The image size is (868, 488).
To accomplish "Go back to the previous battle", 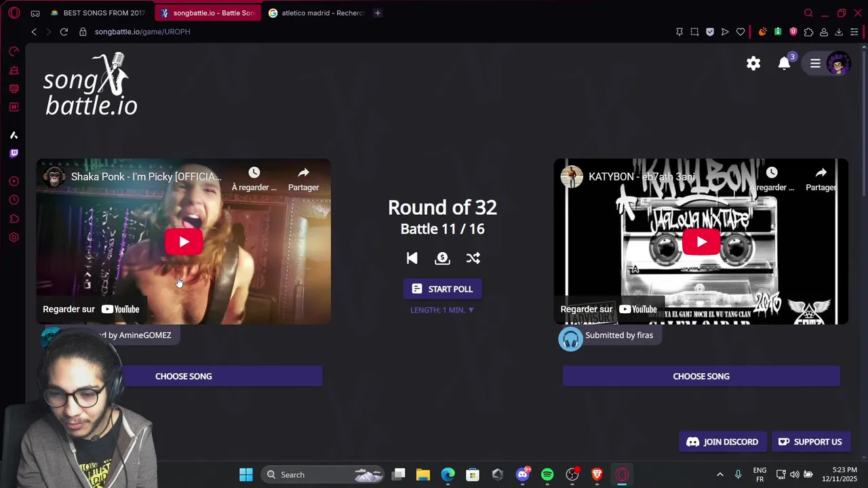I will pyautogui.click(x=412, y=258).
